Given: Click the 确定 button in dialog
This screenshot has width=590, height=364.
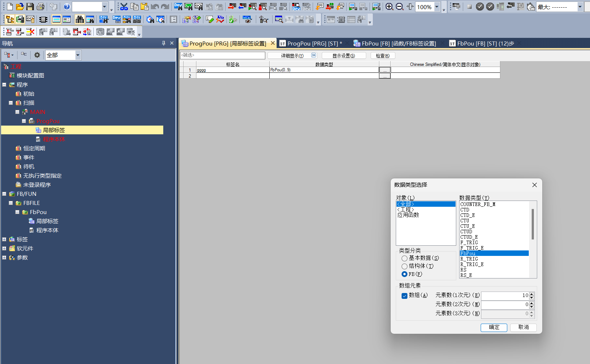Looking at the screenshot, I should click(494, 327).
